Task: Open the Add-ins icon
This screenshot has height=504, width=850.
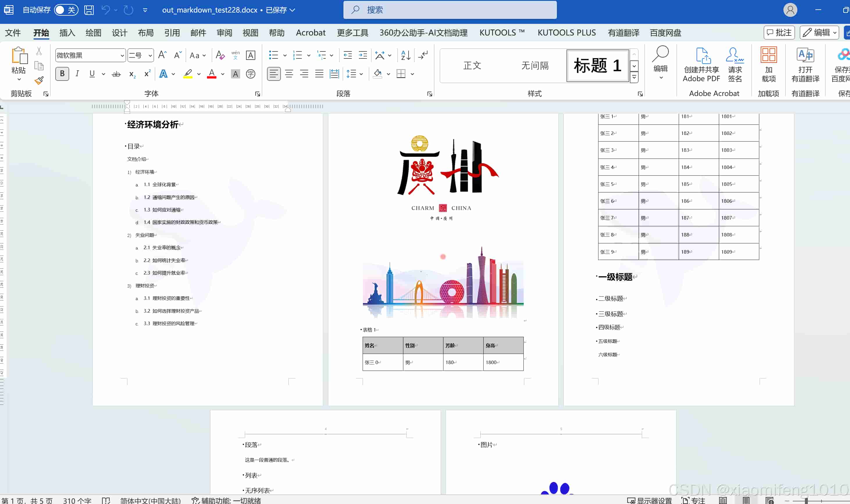Action: [769, 65]
